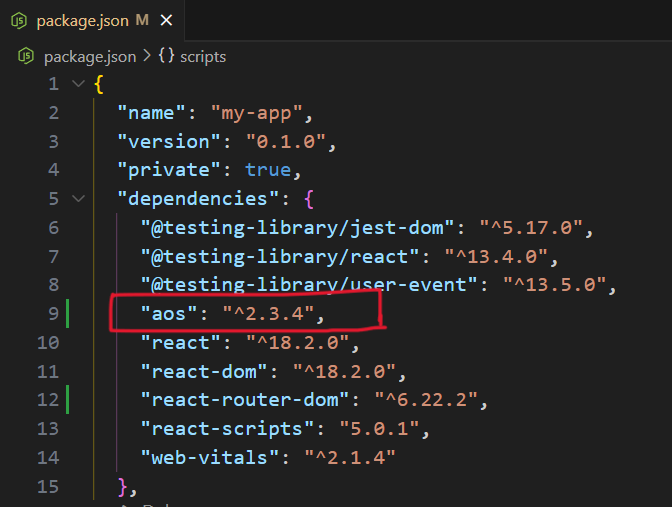Click the green change marker on line 9

[x=67, y=314]
